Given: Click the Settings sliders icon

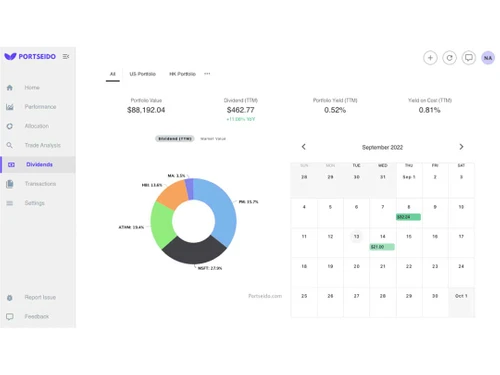Looking at the screenshot, I should [x=10, y=203].
